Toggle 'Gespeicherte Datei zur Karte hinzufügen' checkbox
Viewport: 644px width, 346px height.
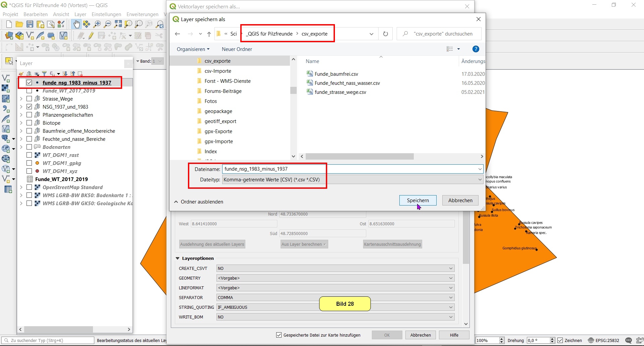point(279,335)
